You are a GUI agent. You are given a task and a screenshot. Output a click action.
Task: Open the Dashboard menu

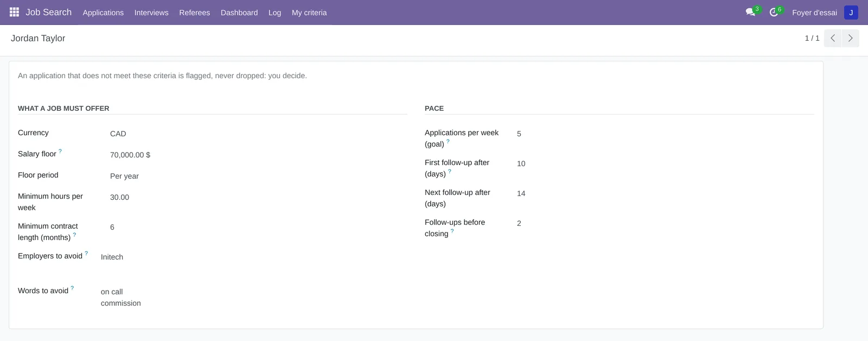239,12
